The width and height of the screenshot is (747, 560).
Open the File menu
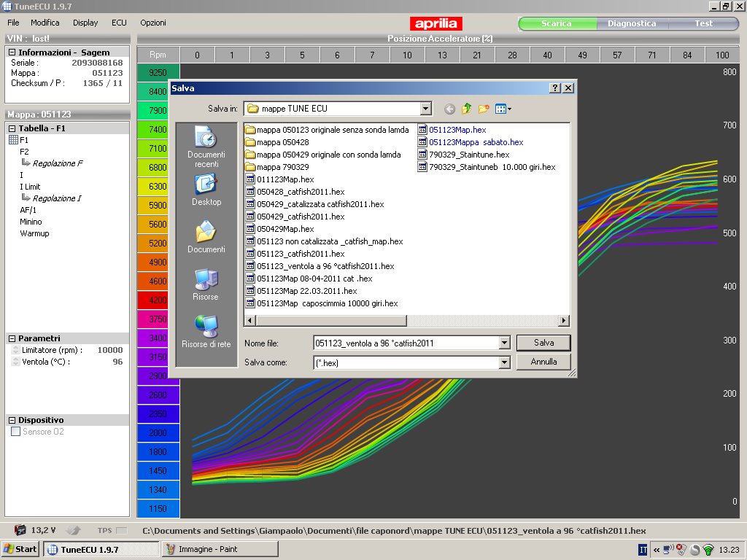click(x=13, y=23)
